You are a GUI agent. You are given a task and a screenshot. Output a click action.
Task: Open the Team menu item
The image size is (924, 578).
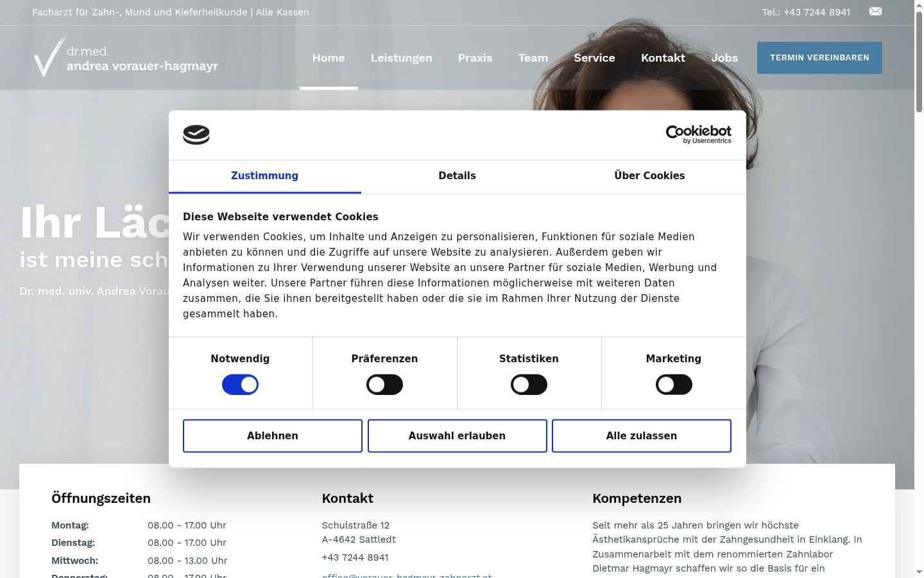[x=533, y=58]
